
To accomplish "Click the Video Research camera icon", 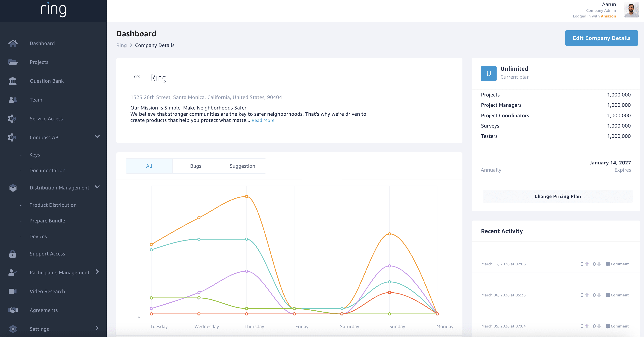I will pyautogui.click(x=12, y=291).
